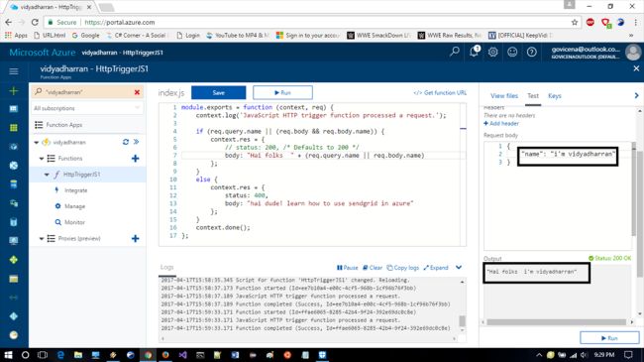
Task: Open the help question mark icon
Action: pyautogui.click(x=531, y=52)
